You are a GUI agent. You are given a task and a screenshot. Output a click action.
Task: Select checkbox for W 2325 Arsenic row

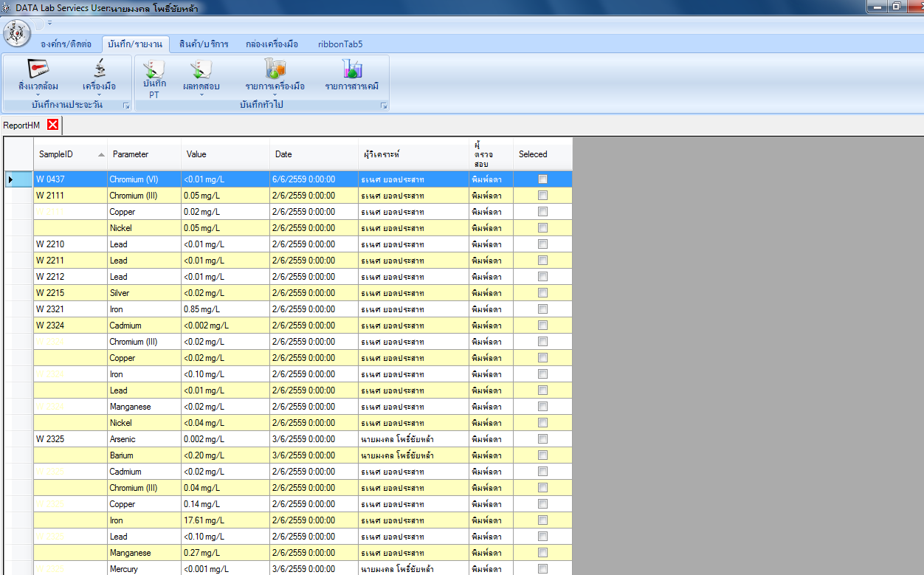(542, 439)
